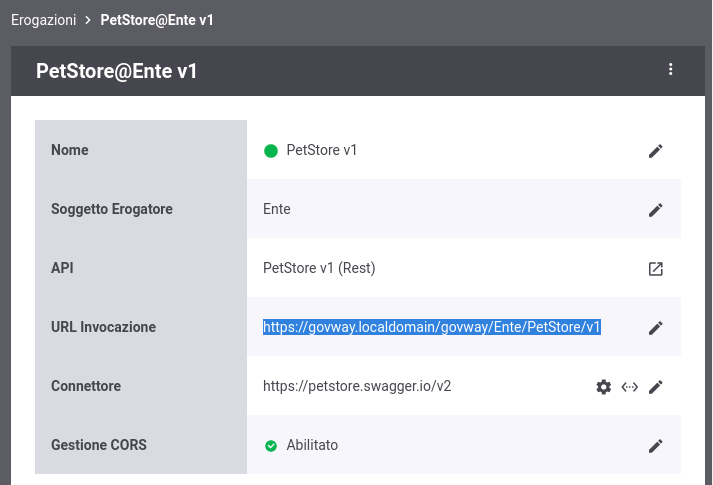Click the PetStore@Ente v1 panel title
This screenshot has width=713, height=485.
116,71
